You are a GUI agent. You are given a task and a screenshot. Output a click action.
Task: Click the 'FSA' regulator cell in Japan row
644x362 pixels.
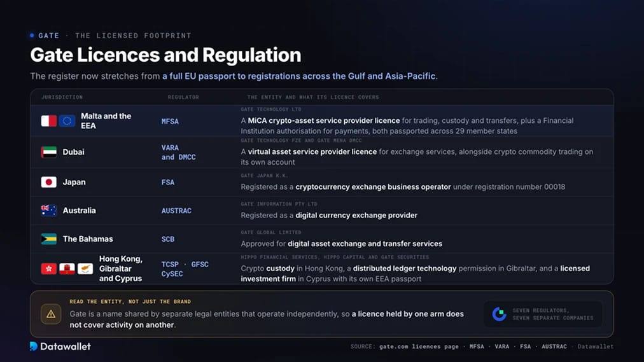(167, 182)
